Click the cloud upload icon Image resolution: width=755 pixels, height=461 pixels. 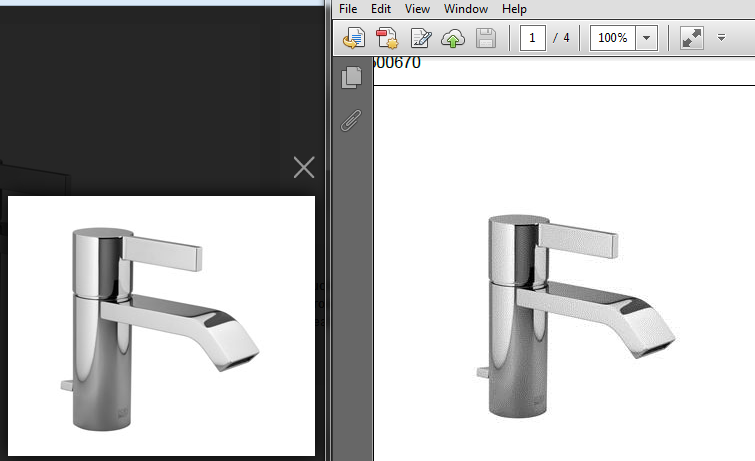(453, 39)
